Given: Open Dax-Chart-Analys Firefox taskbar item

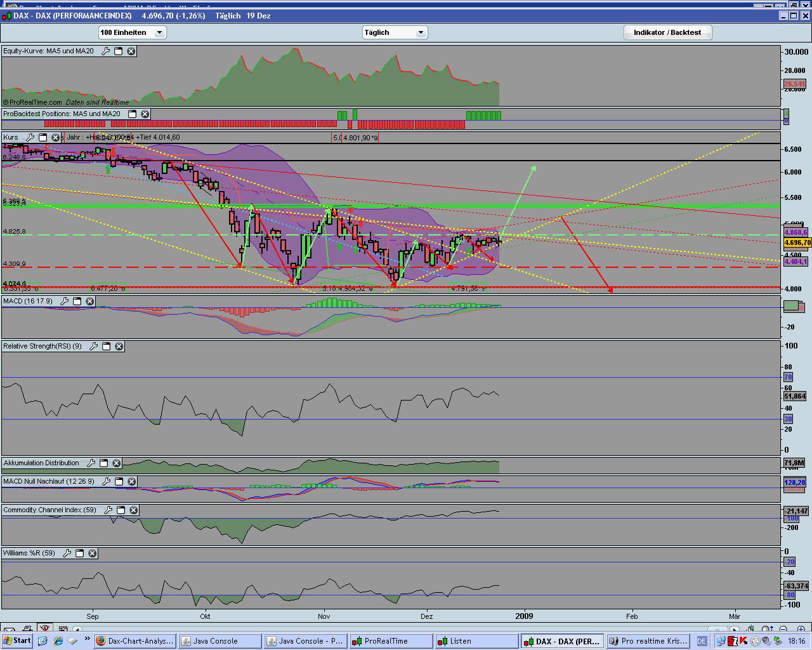Looking at the screenshot, I should [x=134, y=641].
